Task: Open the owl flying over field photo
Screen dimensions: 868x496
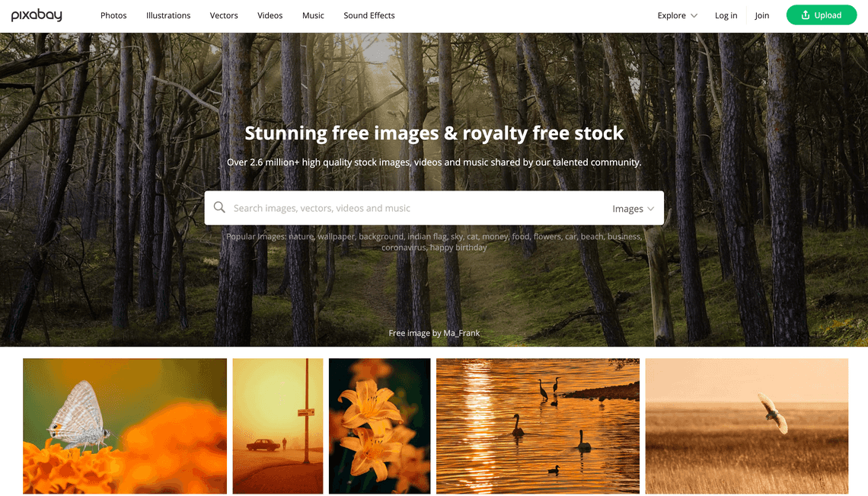Action: tap(747, 426)
